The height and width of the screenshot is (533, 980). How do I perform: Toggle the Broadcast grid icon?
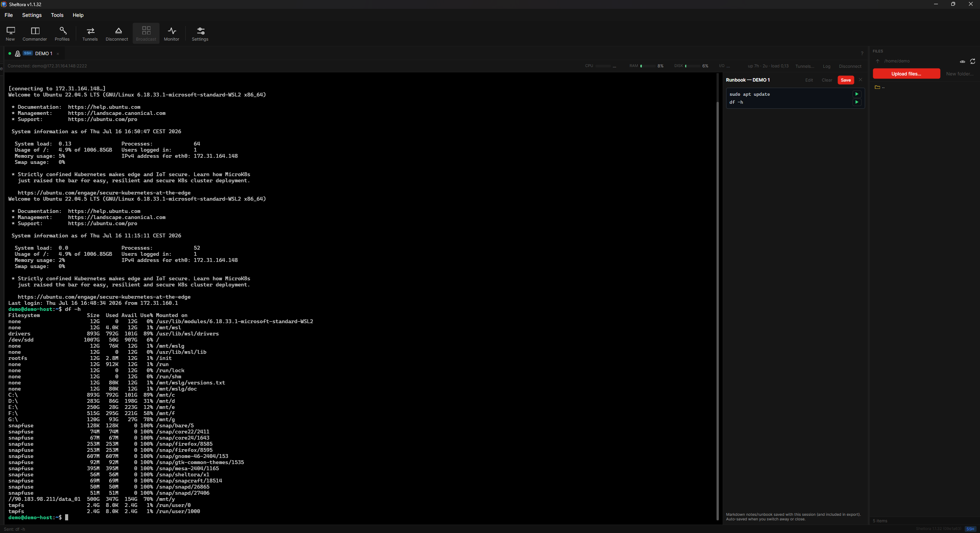[146, 33]
